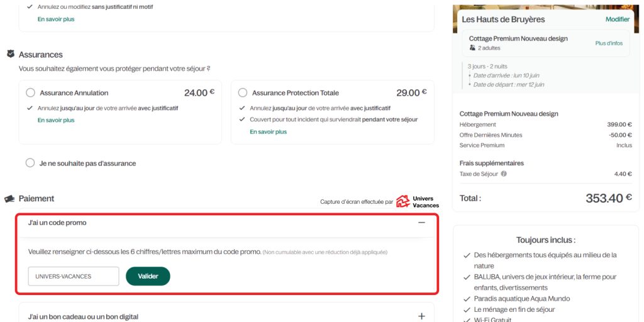Click the two-adults guests icon
Viewport: 644px width, 322px height.
(x=472, y=48)
